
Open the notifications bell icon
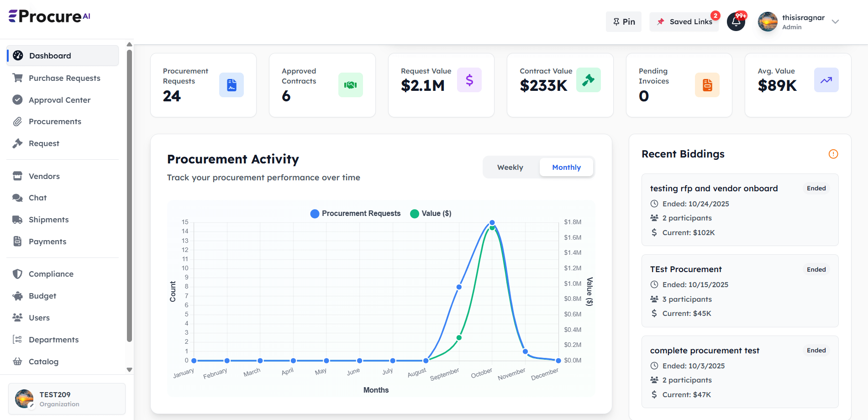click(x=736, y=21)
